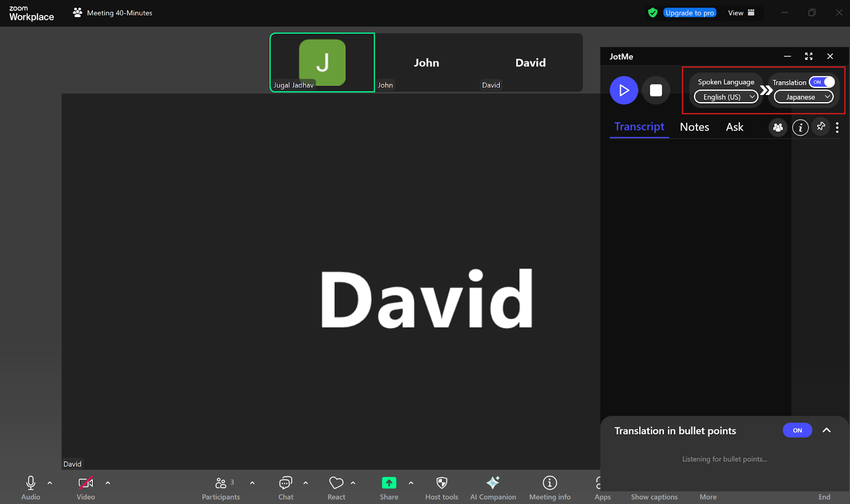Stop JotMe recording with square button

(x=656, y=90)
